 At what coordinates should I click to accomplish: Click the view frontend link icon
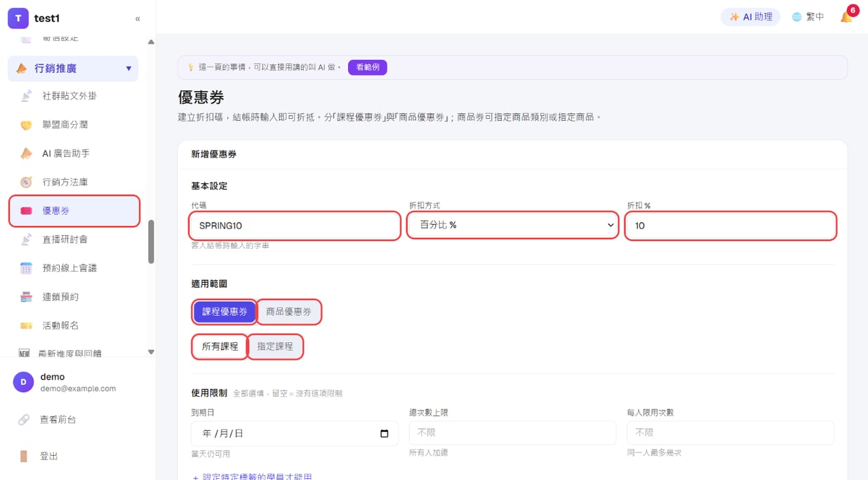pos(24,420)
